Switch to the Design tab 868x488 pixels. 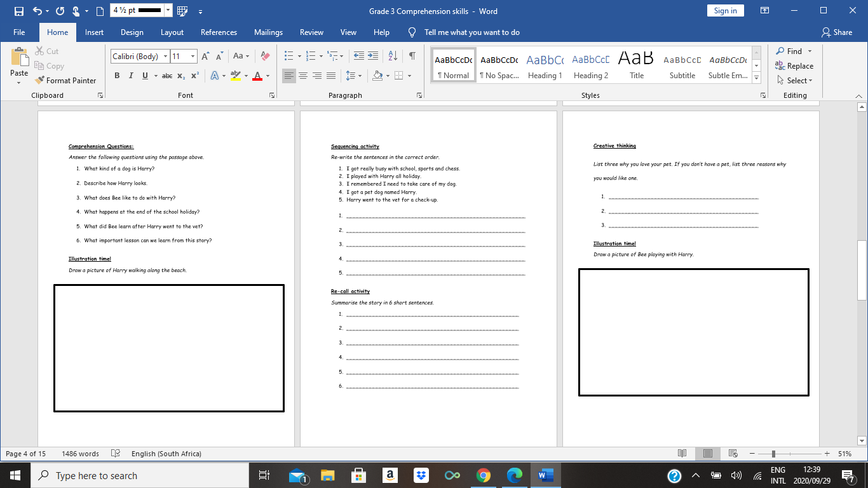(x=132, y=32)
